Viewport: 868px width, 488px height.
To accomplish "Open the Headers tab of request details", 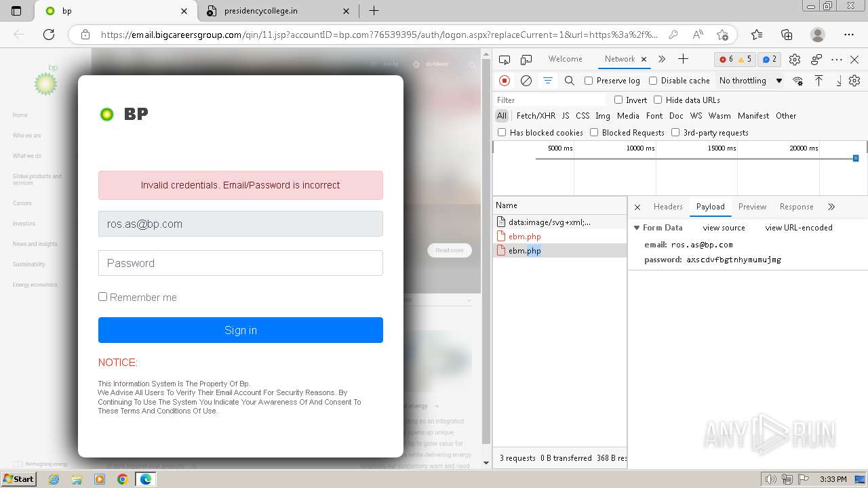I will click(x=668, y=207).
